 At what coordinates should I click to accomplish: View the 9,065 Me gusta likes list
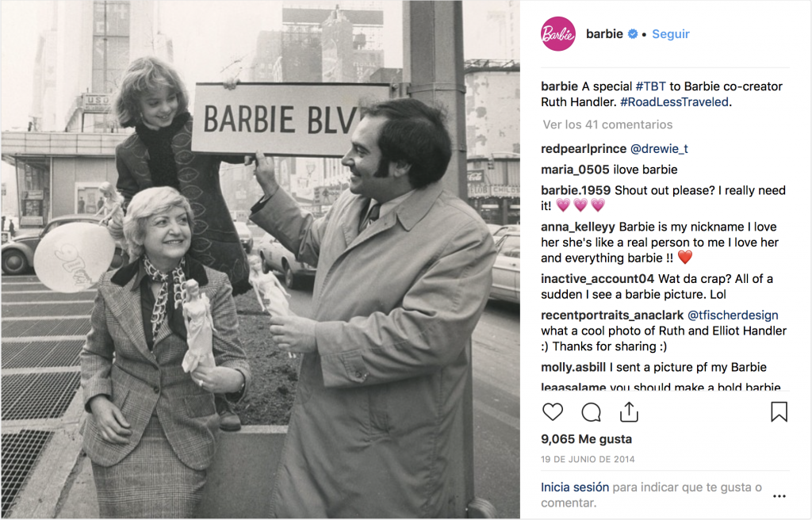(x=586, y=439)
